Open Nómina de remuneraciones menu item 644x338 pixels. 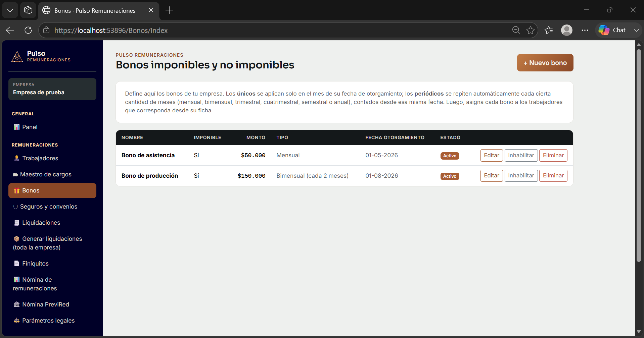pos(52,284)
